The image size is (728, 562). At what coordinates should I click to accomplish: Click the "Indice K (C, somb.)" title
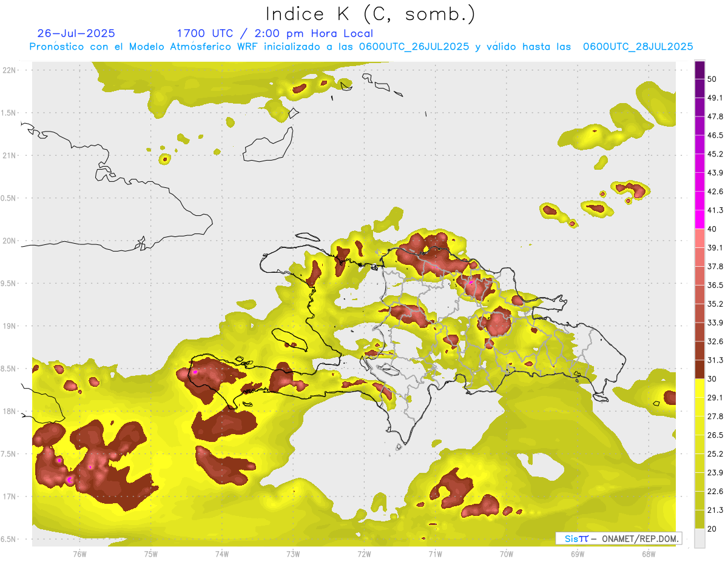pyautogui.click(x=371, y=13)
